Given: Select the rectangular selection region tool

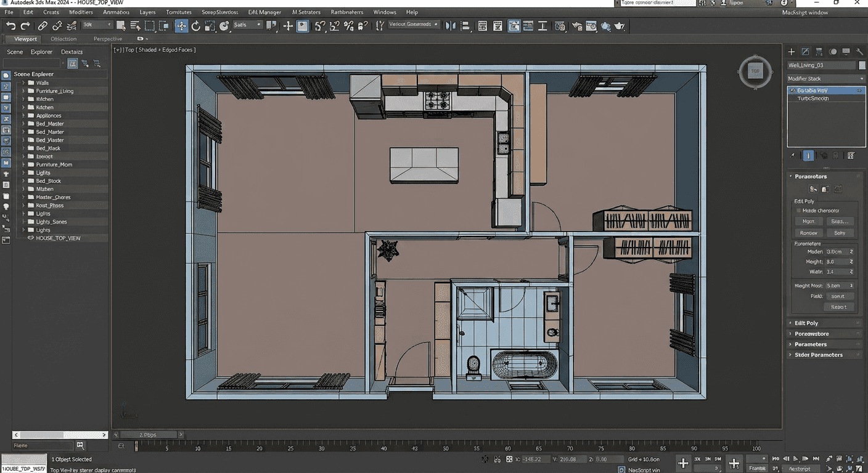Looking at the screenshot, I should 149,26.
